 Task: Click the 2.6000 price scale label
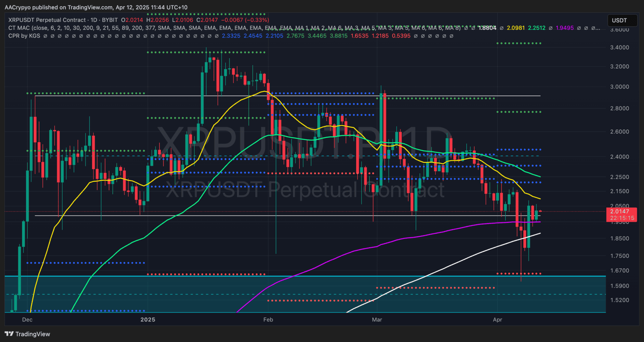tap(619, 132)
